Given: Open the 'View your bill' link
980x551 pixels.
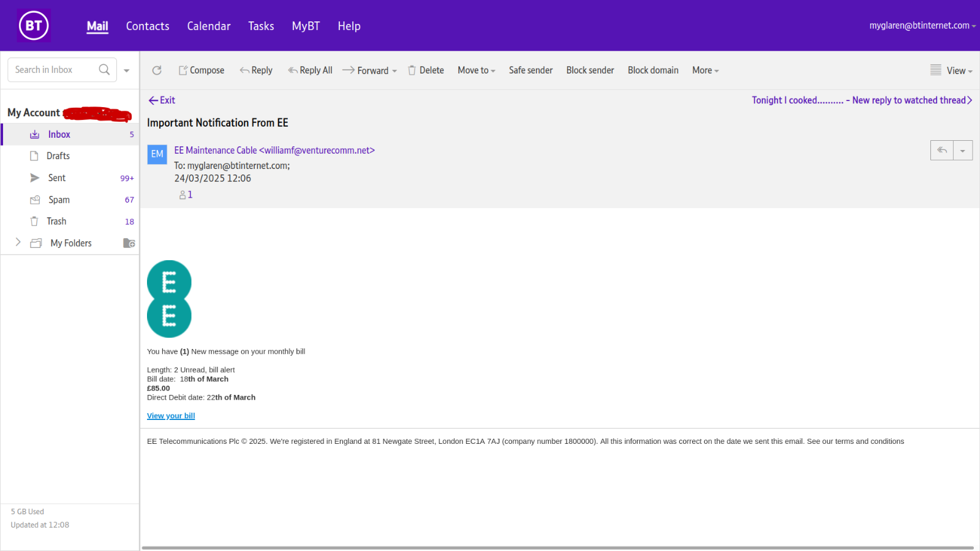Looking at the screenshot, I should click(171, 416).
